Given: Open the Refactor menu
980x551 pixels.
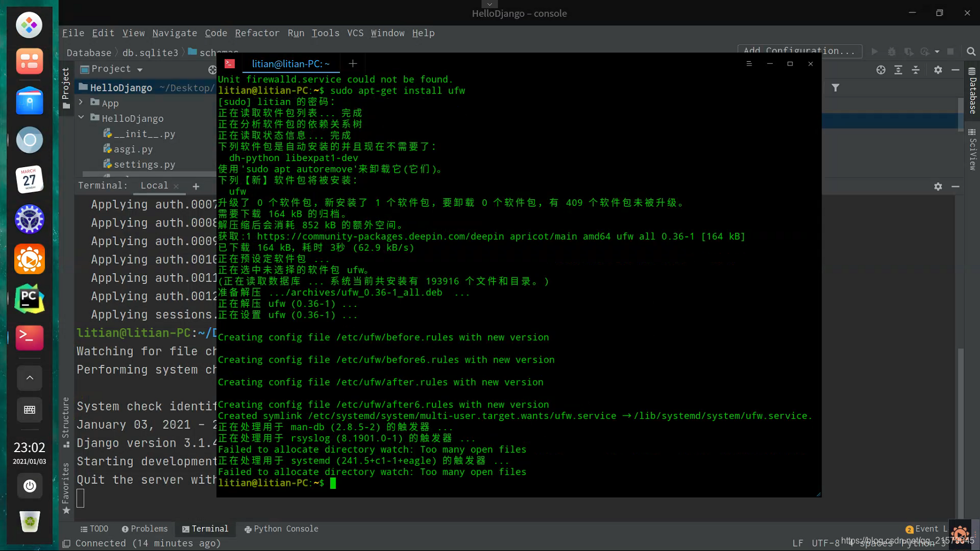Looking at the screenshot, I should [x=257, y=33].
